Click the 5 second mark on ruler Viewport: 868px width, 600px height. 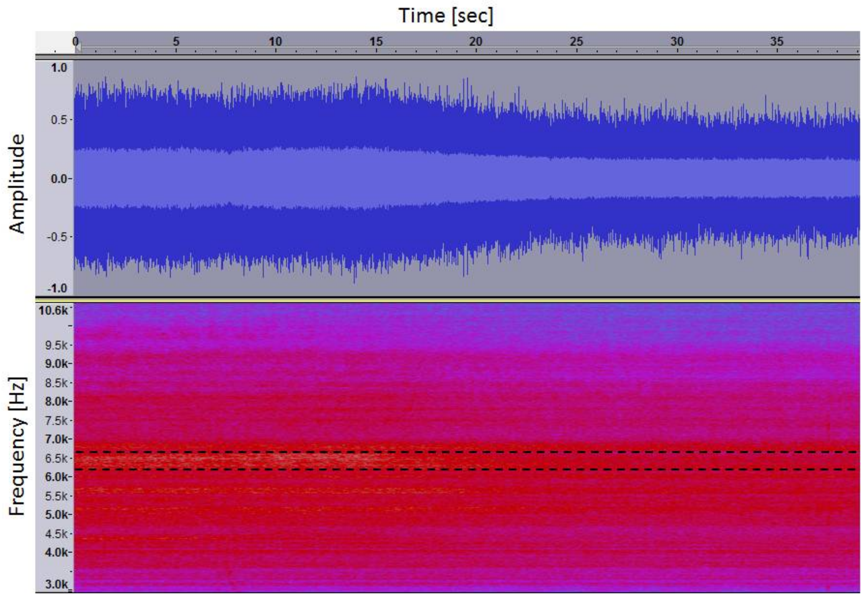click(176, 42)
